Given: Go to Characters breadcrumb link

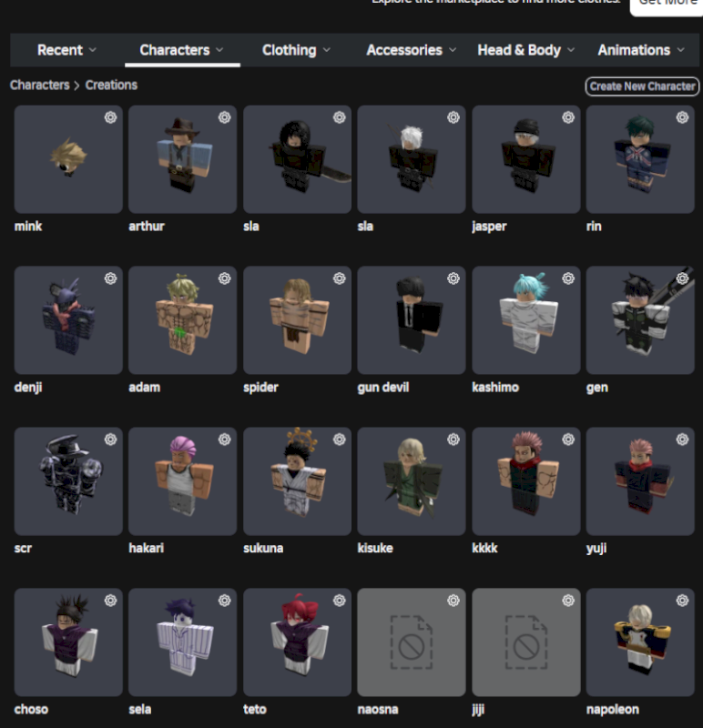Looking at the screenshot, I should tap(39, 85).
